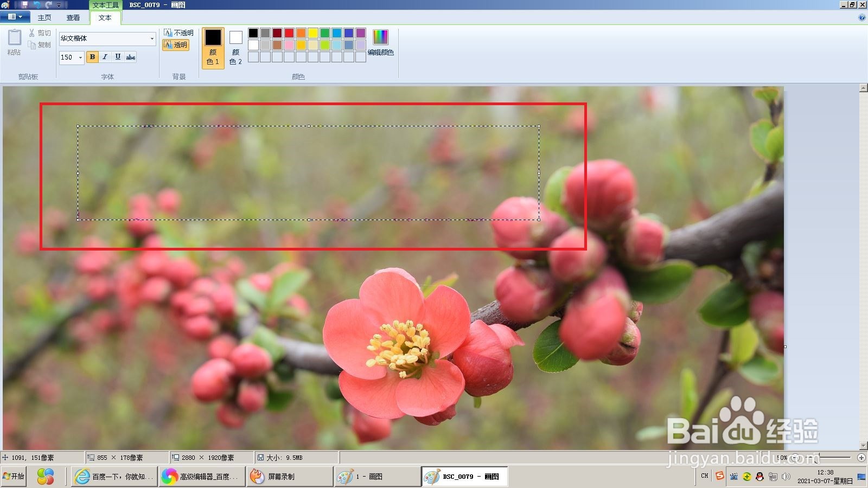Click the volume speaker tray icon
This screenshot has height=488, width=868.
click(x=785, y=477)
